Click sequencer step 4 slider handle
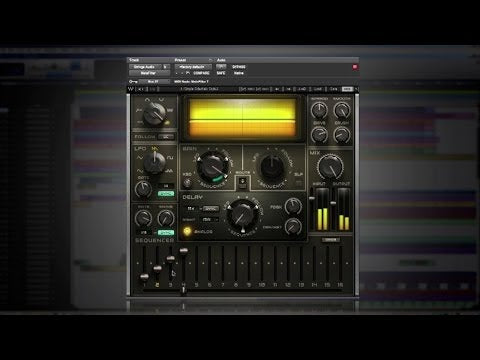 click(184, 251)
